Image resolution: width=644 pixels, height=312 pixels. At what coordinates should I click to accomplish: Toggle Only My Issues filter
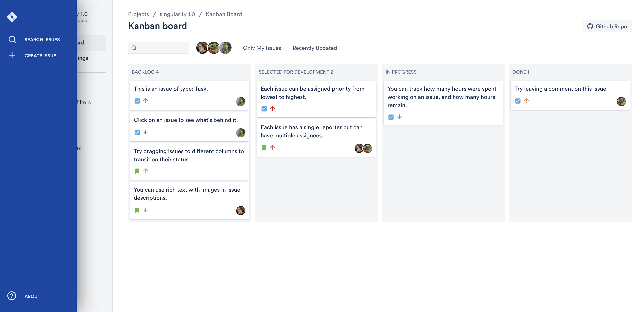point(262,48)
